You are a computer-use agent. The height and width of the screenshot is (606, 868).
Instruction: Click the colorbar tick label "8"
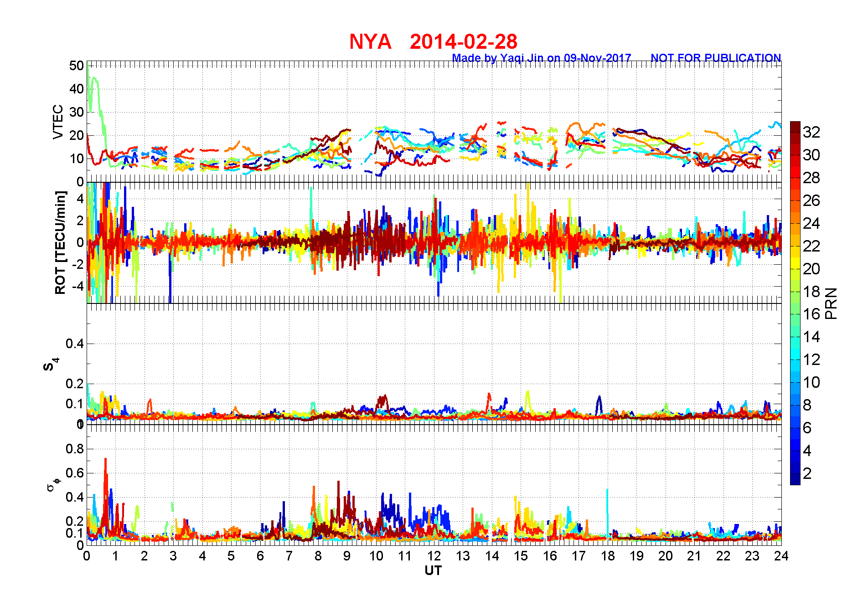tap(807, 405)
